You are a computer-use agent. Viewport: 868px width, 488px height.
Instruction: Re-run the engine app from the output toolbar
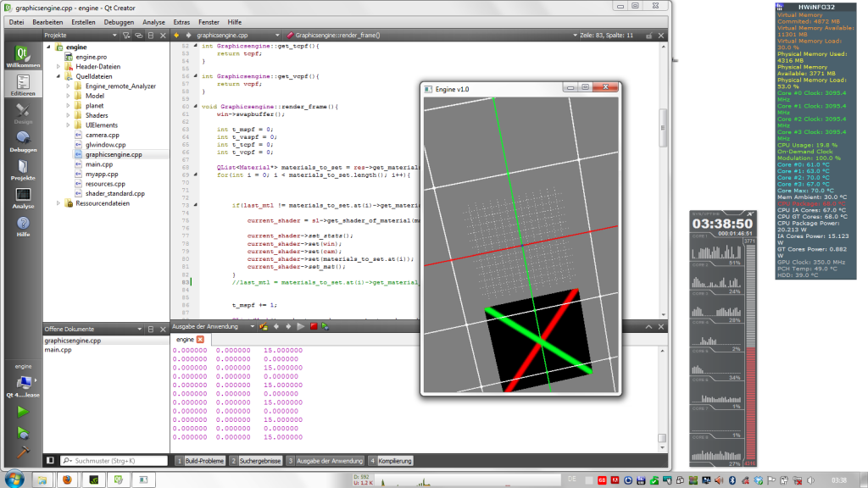pyautogui.click(x=325, y=326)
